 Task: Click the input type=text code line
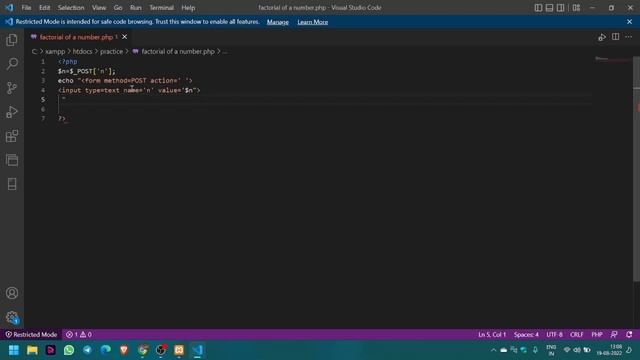(129, 90)
